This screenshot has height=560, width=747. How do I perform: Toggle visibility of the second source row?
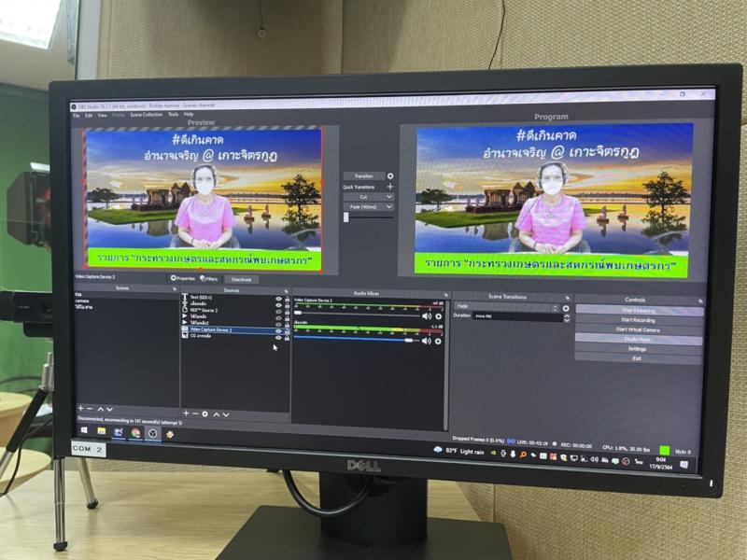[x=278, y=305]
